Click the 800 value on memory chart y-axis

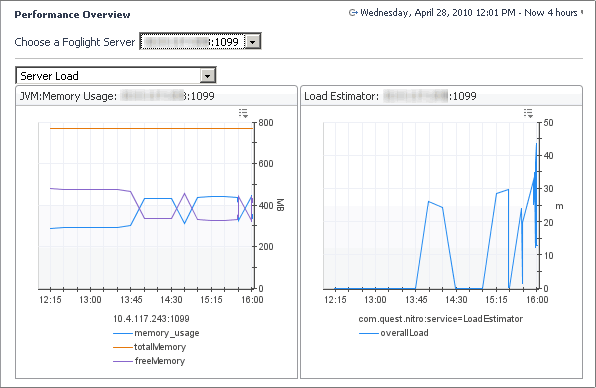[266, 123]
